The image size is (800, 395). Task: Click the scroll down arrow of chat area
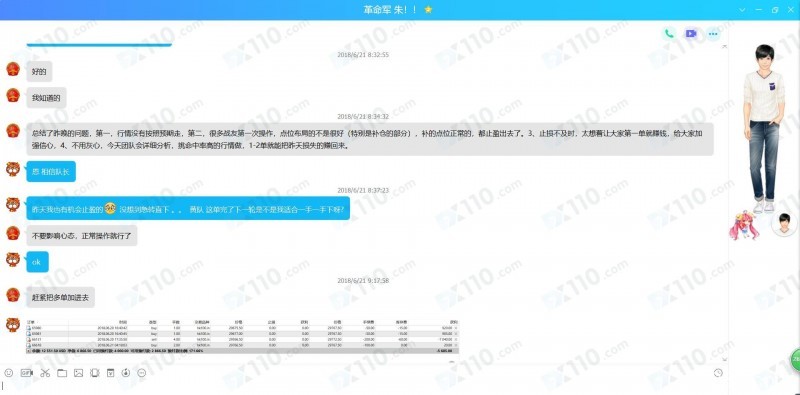[x=725, y=359]
